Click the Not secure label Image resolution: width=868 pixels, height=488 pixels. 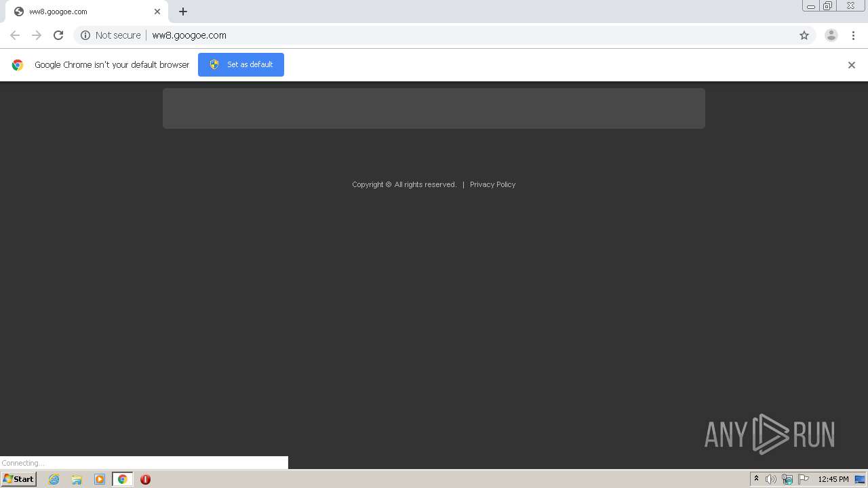point(118,35)
